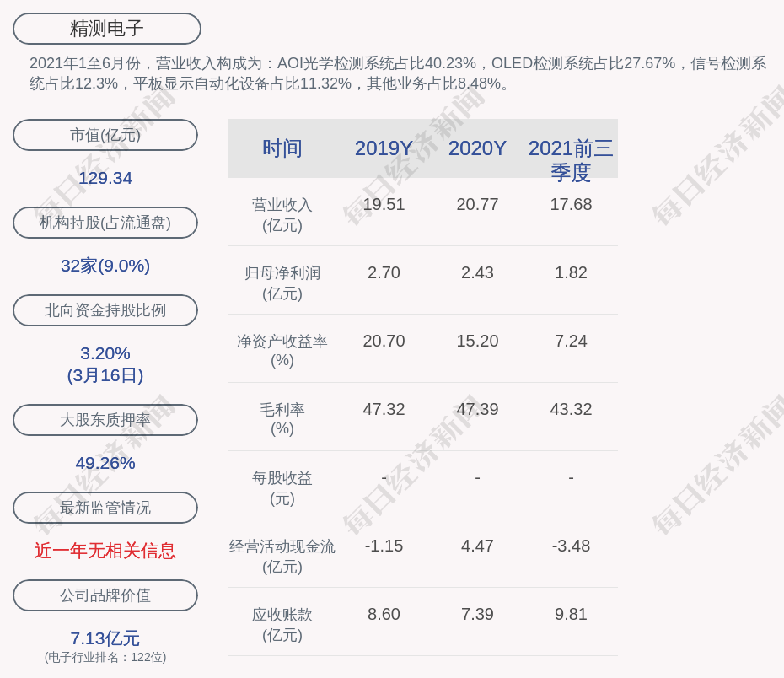Click the 时间 table header
This screenshot has height=678, width=784.
[x=282, y=148]
